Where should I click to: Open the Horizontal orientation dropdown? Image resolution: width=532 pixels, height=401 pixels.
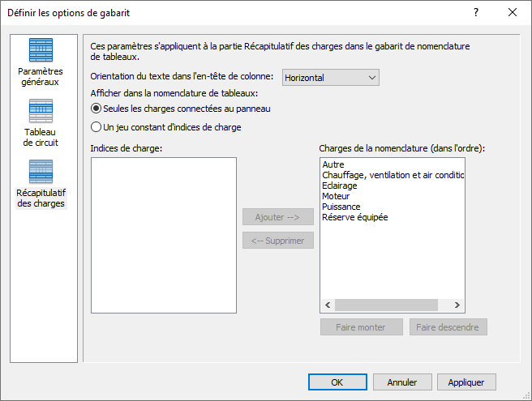331,78
